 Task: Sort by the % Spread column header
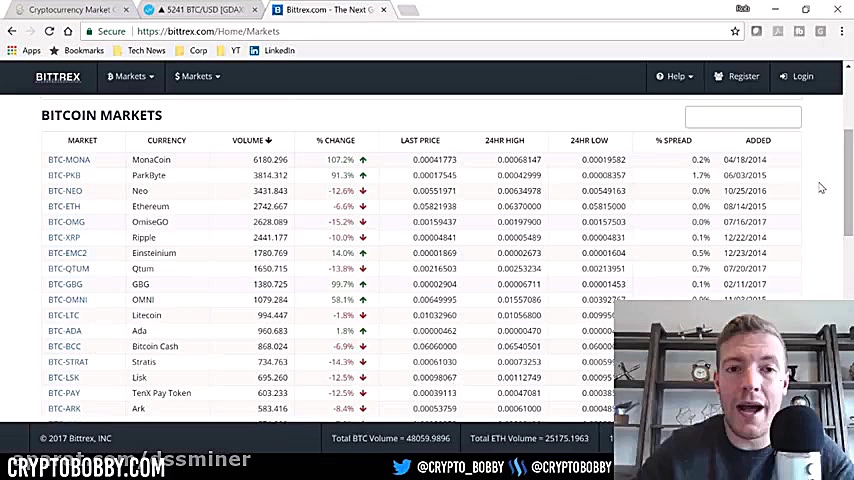(673, 141)
